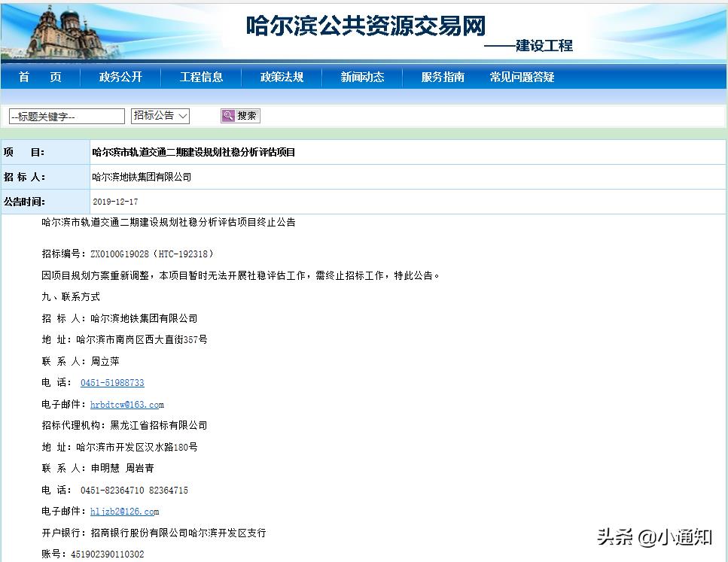Viewport: 728px width, 562px height.
Task: Click the bold project title in 项目 row
Action: tap(193, 152)
